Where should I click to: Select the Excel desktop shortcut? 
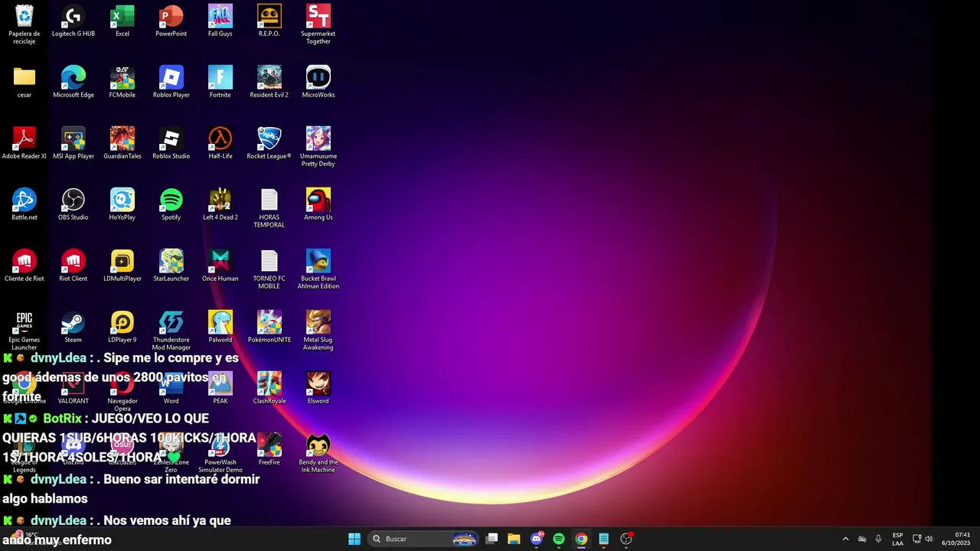click(122, 21)
